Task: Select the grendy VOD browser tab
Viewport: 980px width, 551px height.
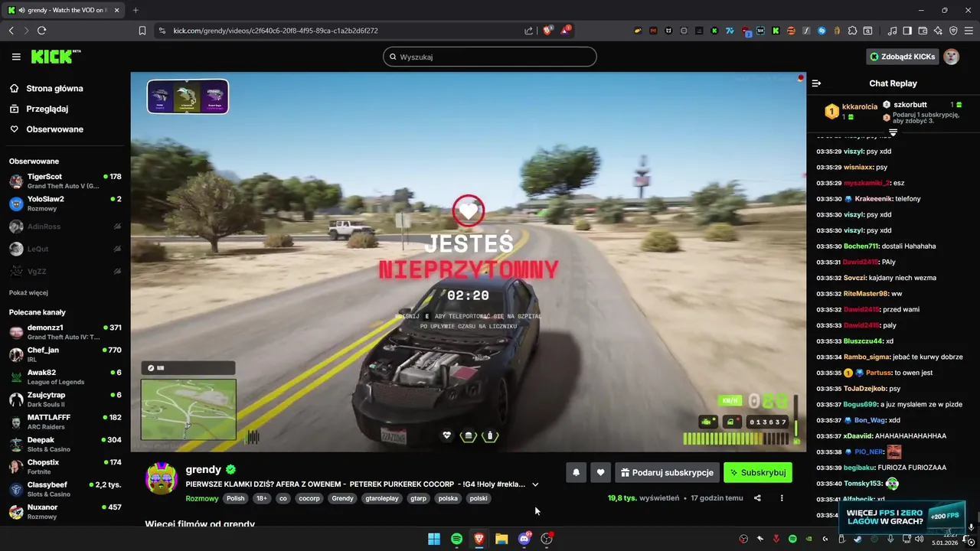Action: (x=65, y=10)
